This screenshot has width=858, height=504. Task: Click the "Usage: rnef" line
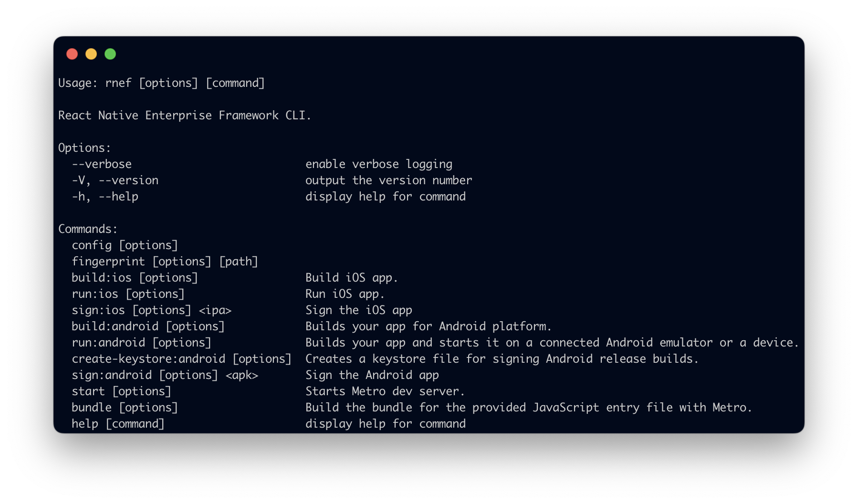[x=161, y=83]
